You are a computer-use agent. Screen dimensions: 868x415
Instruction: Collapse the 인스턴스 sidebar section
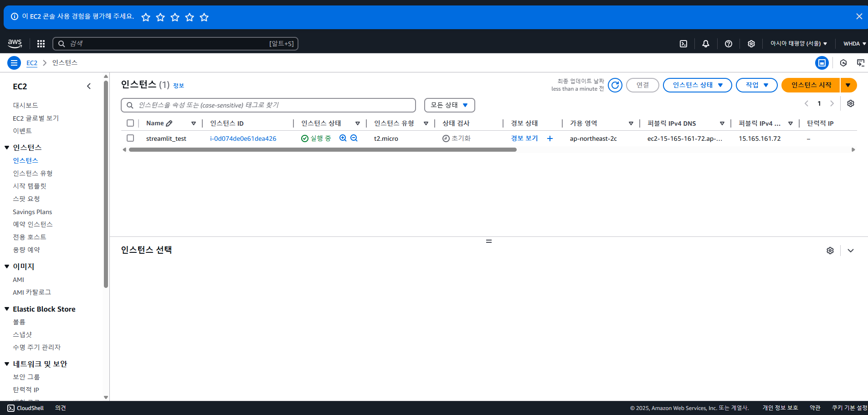[7, 148]
